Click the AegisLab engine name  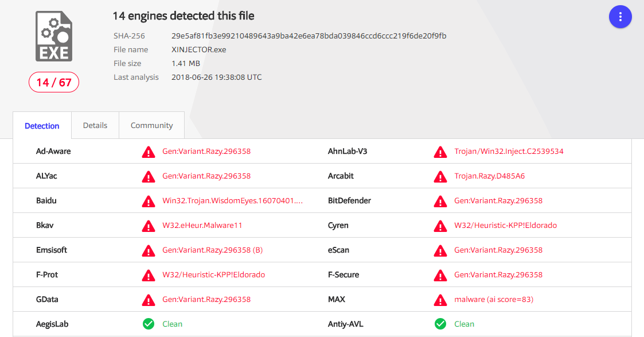point(52,324)
